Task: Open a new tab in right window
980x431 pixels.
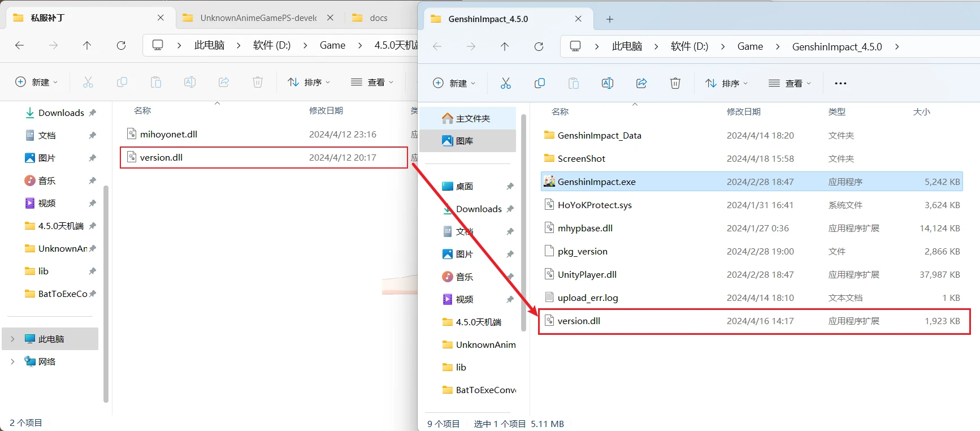Action: 609,19
